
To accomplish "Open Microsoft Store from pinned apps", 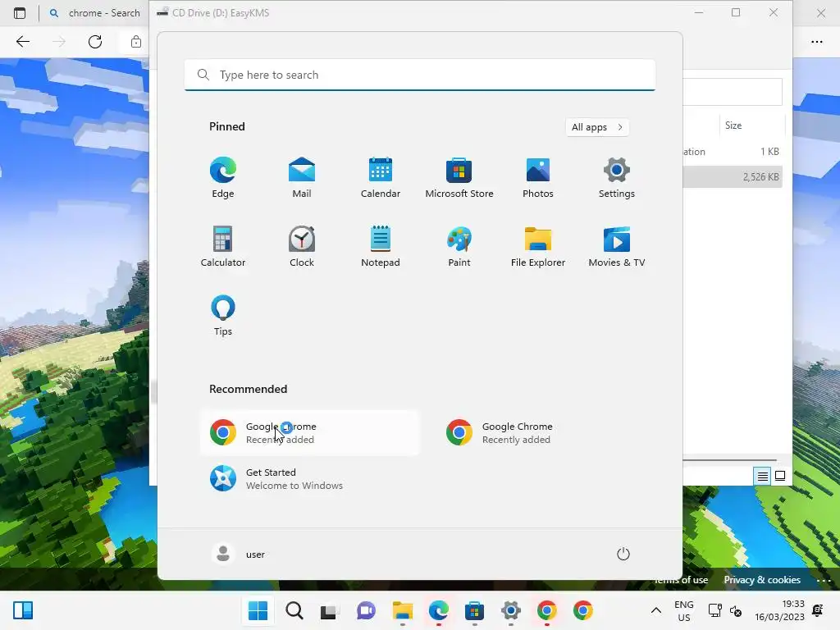I will point(459,177).
